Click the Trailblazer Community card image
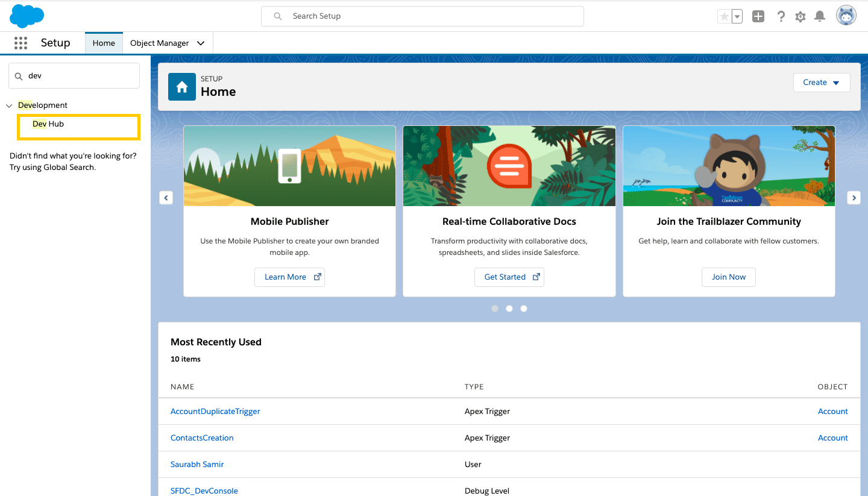Image resolution: width=868 pixels, height=496 pixels. 729,166
